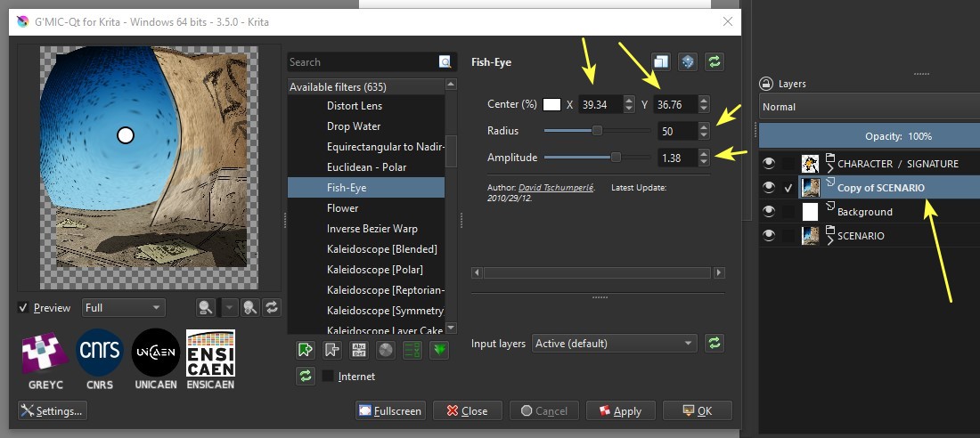Uncheck the Preview checkbox
Screen dimensions: 980x438
coord(23,308)
